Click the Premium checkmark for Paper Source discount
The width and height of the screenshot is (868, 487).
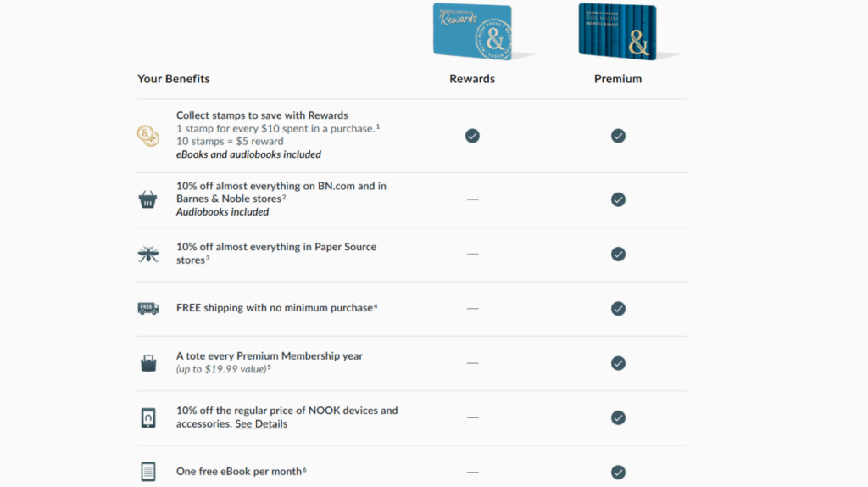pyautogui.click(x=618, y=255)
